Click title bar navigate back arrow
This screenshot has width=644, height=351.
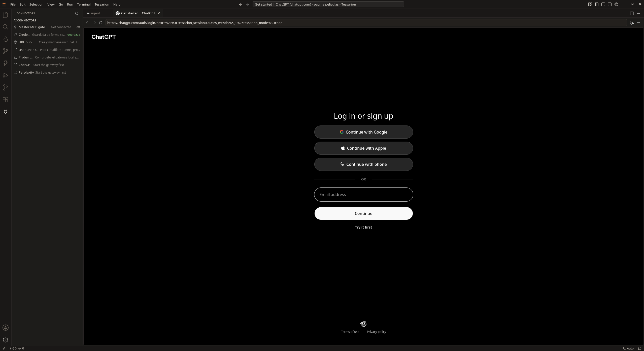[241, 4]
